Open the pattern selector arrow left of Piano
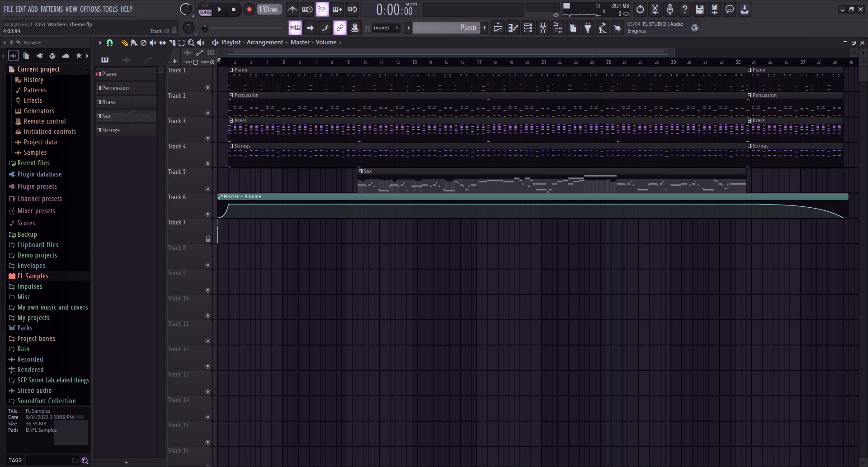This screenshot has height=467, width=868. 408,28
